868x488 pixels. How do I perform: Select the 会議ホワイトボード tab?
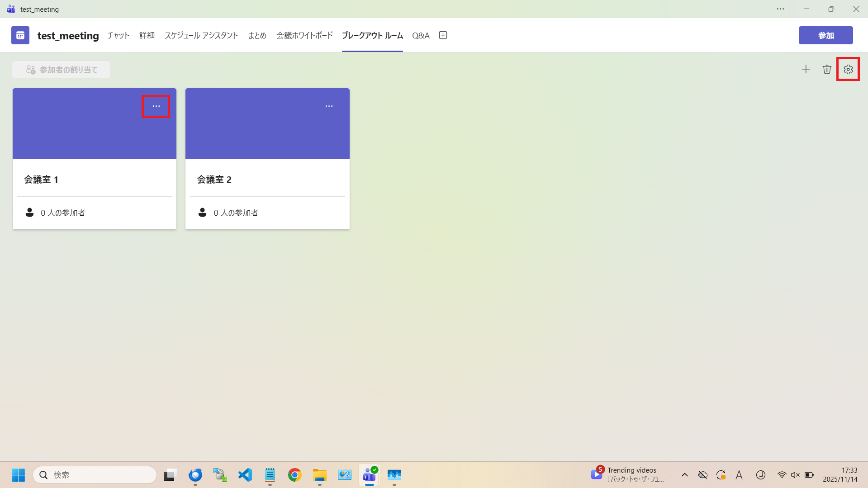click(x=304, y=35)
